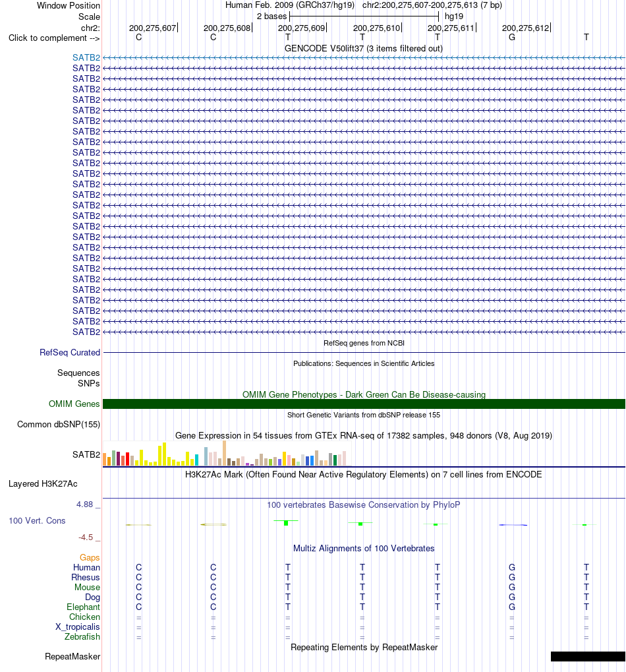
Task: Open the GENCODE V50lift37 track title
Action: click(364, 48)
